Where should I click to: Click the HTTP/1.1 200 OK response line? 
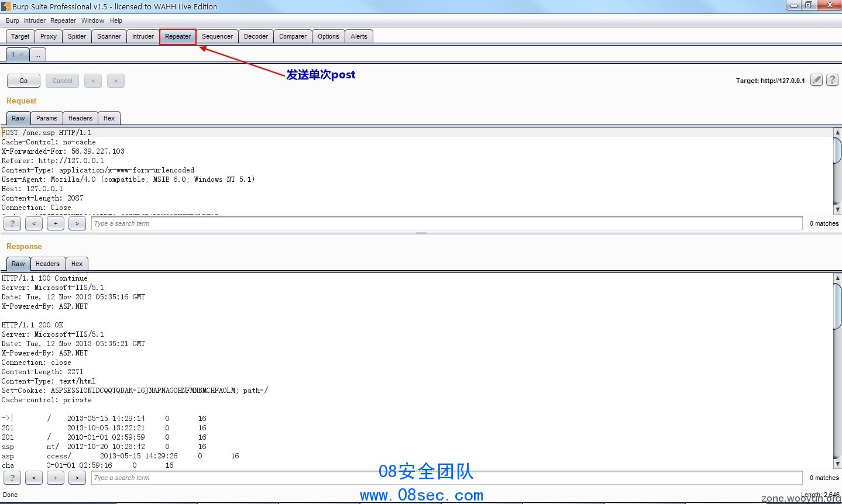coord(32,325)
